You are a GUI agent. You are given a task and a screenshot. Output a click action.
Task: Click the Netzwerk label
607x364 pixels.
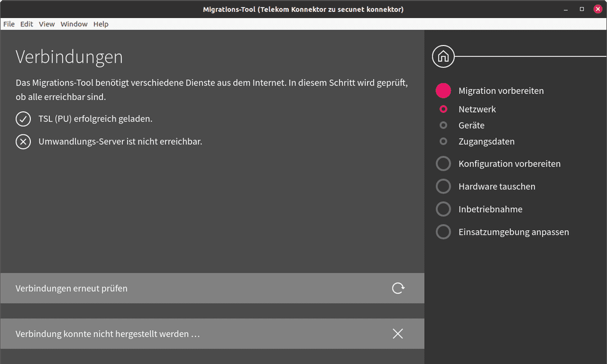pyautogui.click(x=477, y=110)
